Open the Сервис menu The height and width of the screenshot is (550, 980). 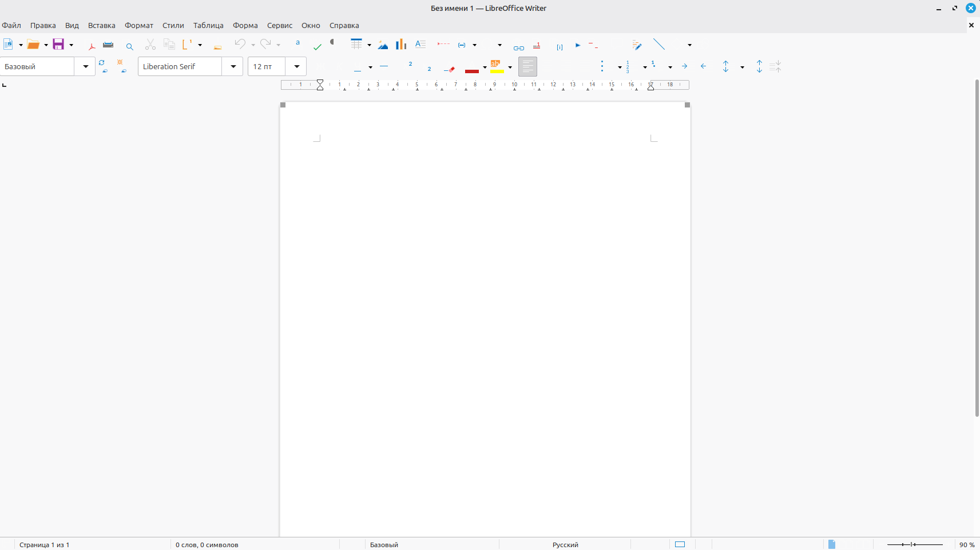[279, 25]
